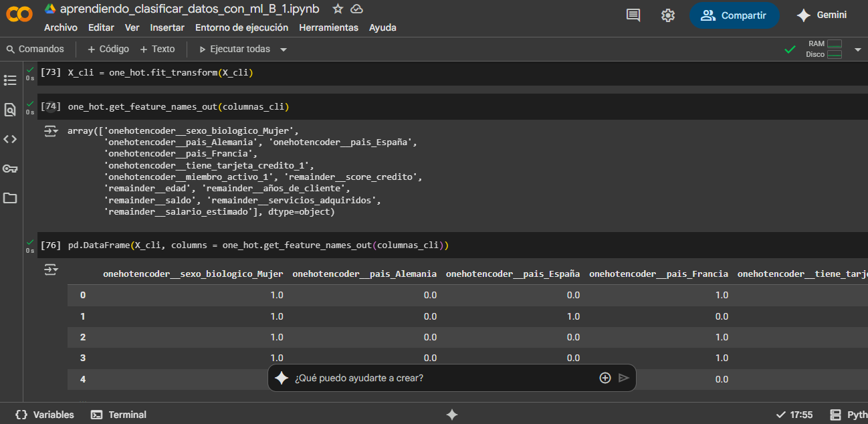Open the Editar menu

pos(101,27)
